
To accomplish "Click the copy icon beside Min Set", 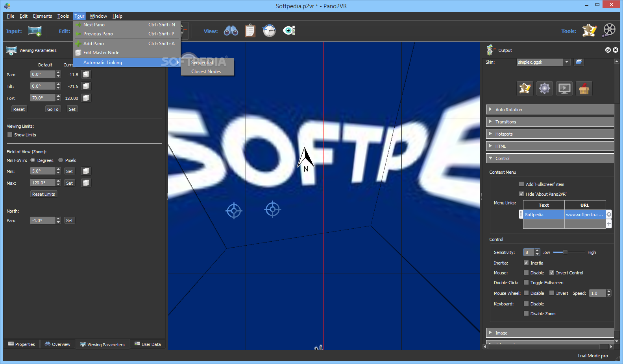I will [x=86, y=171].
